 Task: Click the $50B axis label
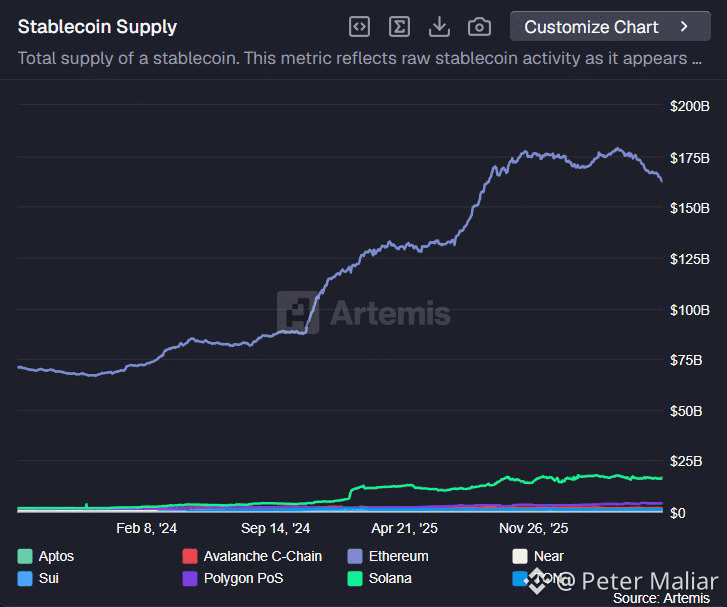point(686,411)
